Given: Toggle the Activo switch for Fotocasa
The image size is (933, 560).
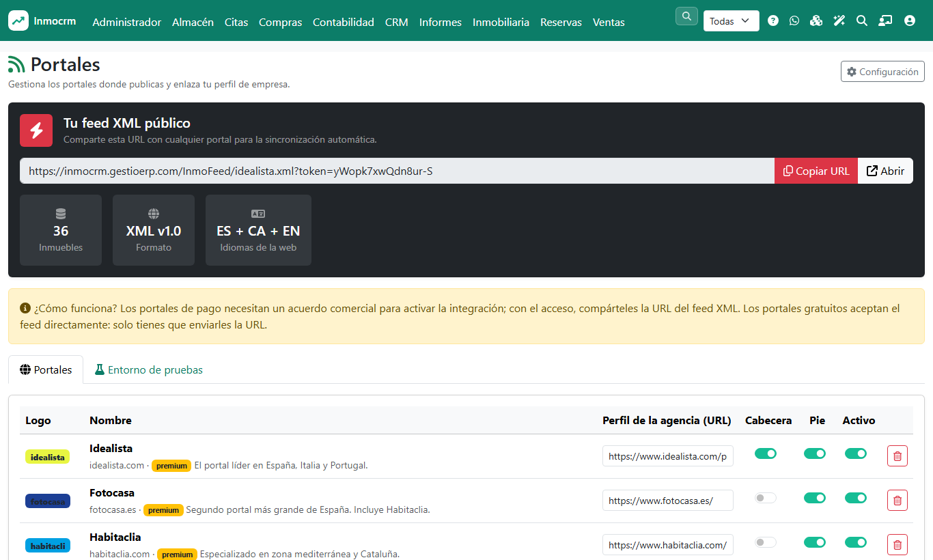Looking at the screenshot, I should [856, 498].
